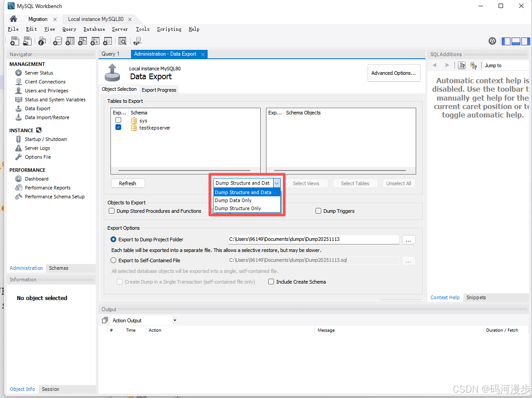This screenshot has width=532, height=398.
Task: Close the Migration tab
Action: coord(55,19)
